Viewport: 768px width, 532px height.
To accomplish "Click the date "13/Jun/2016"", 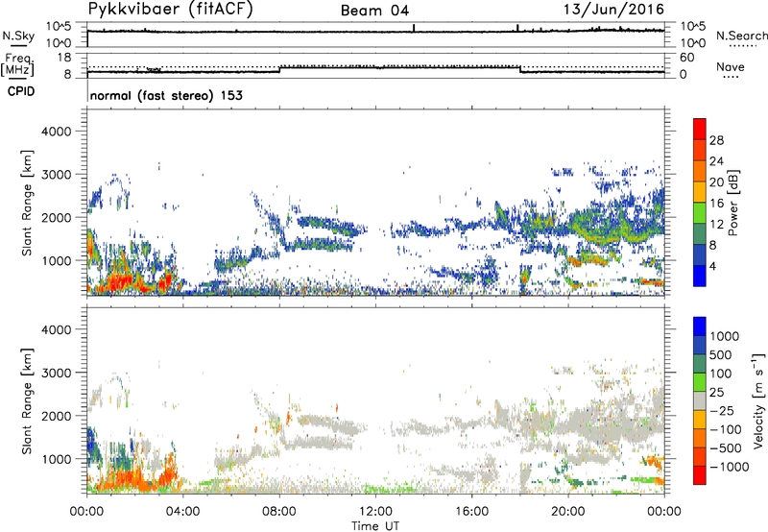I will click(x=613, y=10).
